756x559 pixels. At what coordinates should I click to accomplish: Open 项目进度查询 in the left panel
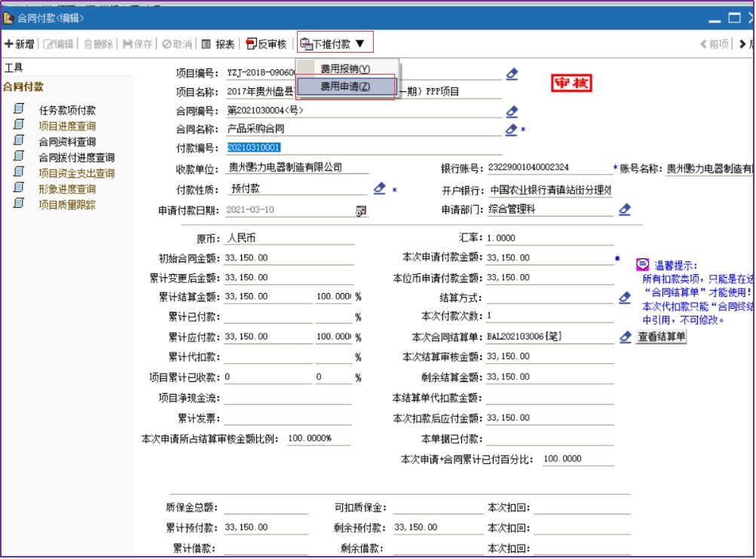[x=67, y=126]
